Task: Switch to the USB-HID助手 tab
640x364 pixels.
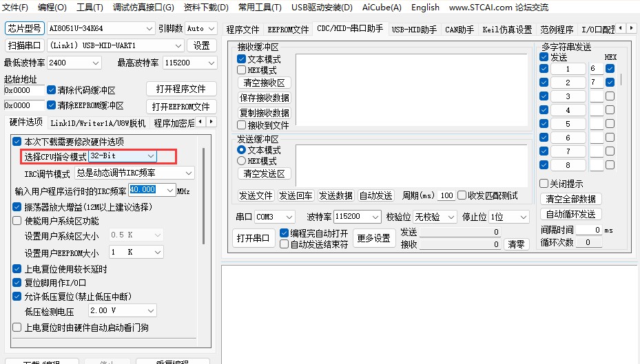Action: click(x=414, y=30)
